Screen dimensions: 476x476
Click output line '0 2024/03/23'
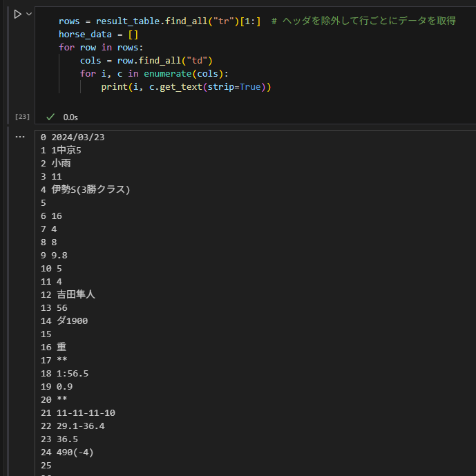coord(73,137)
